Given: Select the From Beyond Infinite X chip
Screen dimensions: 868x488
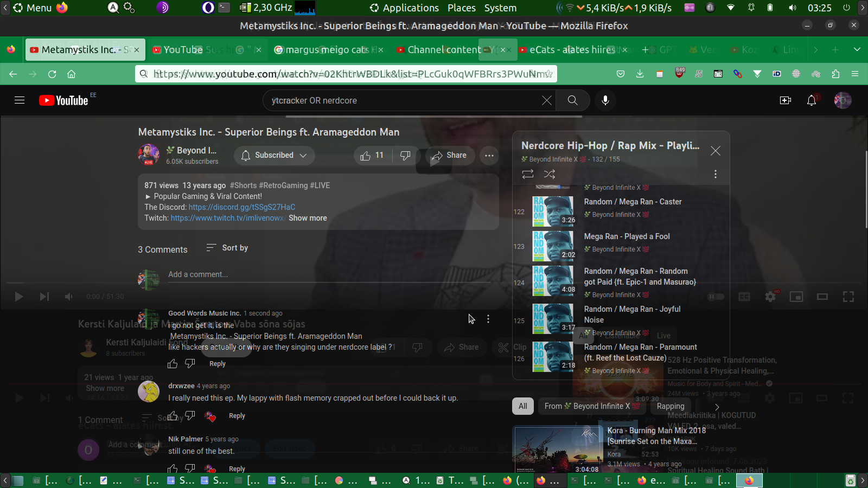Looking at the screenshot, I should tap(592, 406).
